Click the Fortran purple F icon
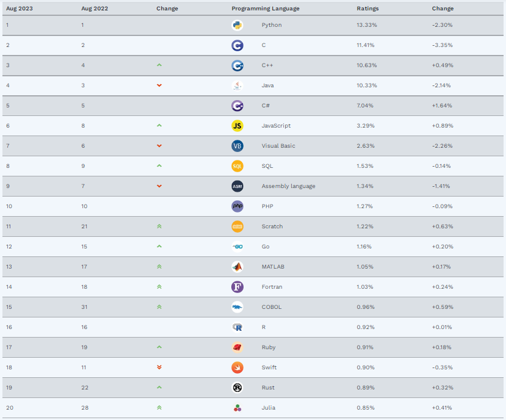Screen dimensions: 506x420 (237, 287)
